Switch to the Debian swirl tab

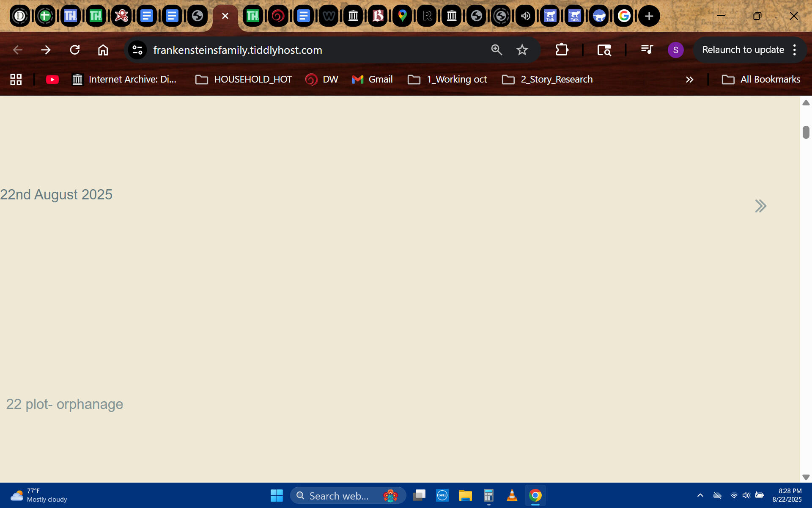coord(278,16)
